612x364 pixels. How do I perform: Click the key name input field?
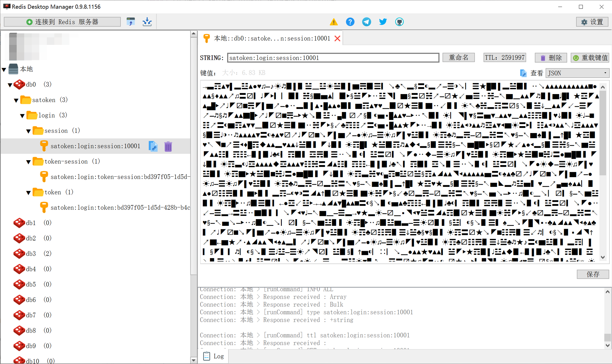tap(333, 58)
